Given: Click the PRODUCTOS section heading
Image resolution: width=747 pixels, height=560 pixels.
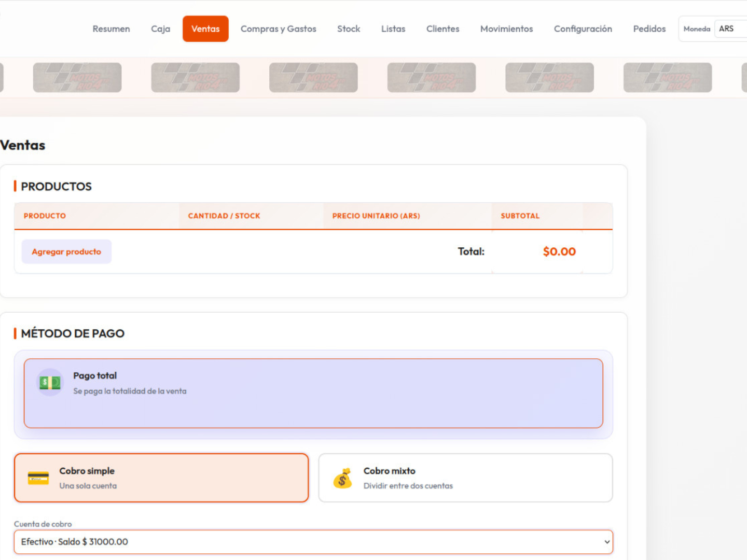Looking at the screenshot, I should tap(56, 187).
